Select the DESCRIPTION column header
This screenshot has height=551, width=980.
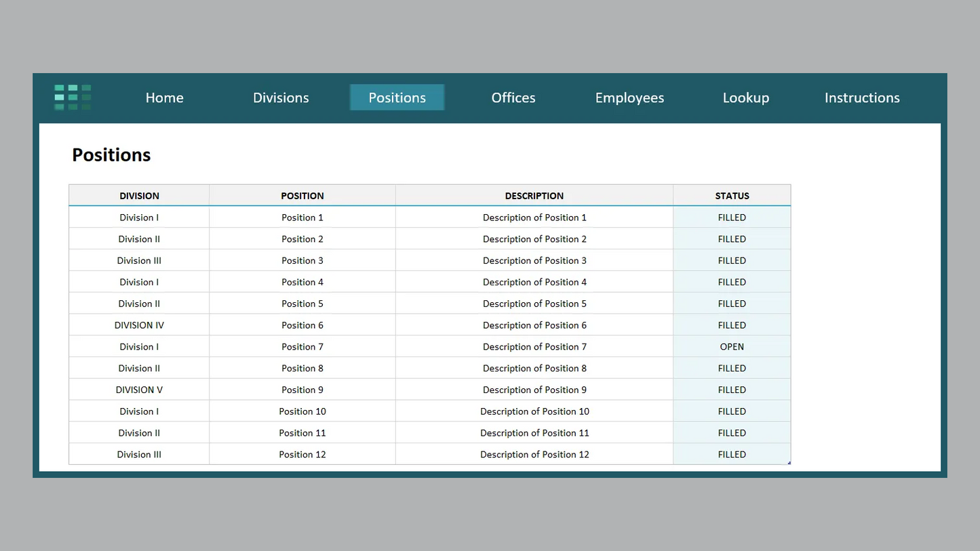click(534, 195)
